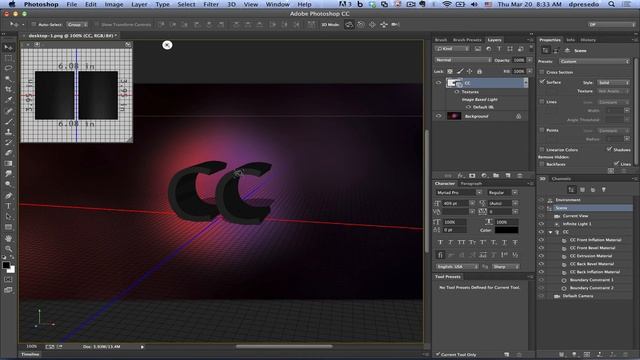Image resolution: width=640 pixels, height=360 pixels.
Task: Enable the Cross Section checkbox
Action: [x=542, y=72]
